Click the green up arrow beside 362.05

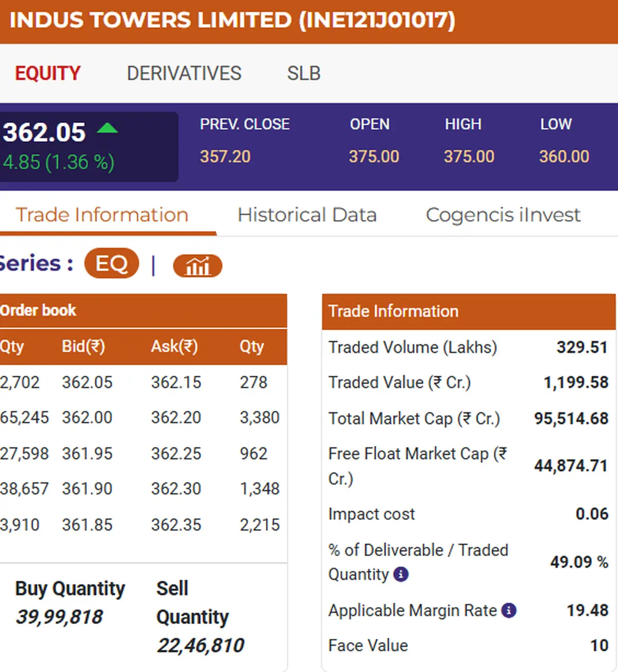[107, 128]
